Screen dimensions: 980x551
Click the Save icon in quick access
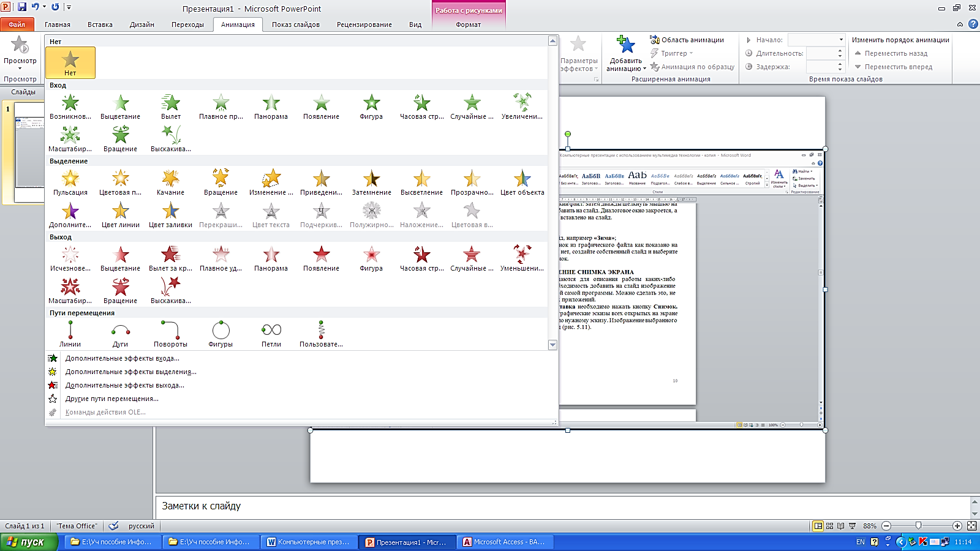coord(22,7)
